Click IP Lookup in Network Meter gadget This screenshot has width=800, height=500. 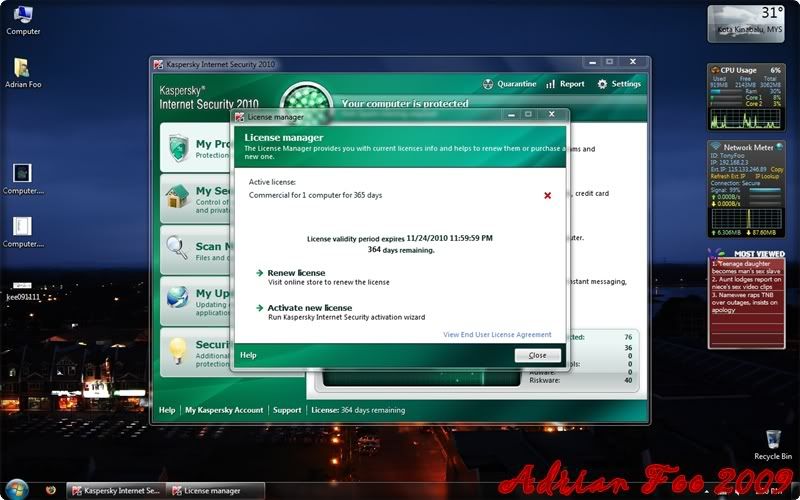coord(766,176)
